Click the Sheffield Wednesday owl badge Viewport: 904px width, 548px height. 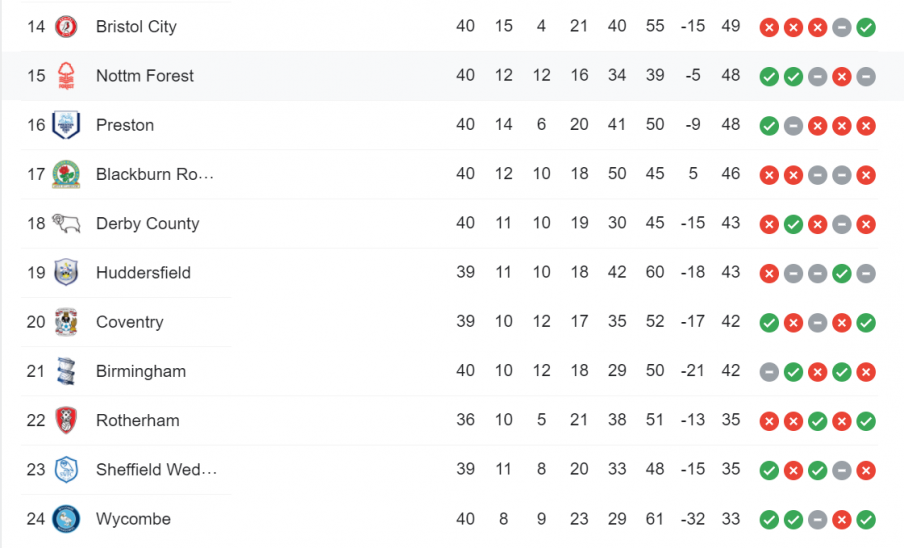point(66,470)
